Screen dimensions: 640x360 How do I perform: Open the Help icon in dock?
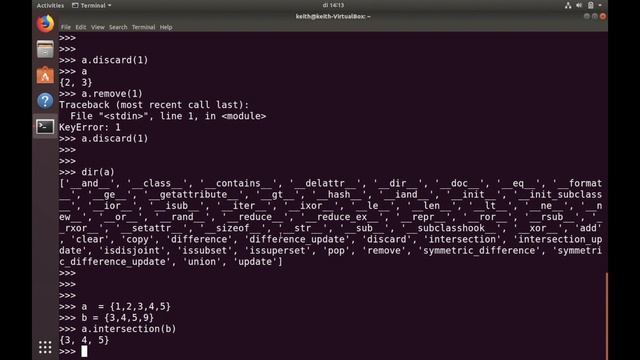point(45,101)
